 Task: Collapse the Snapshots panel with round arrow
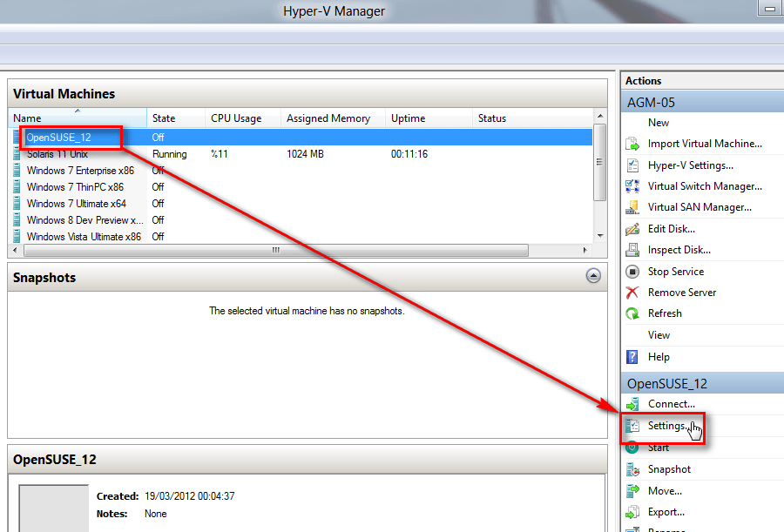point(593,275)
